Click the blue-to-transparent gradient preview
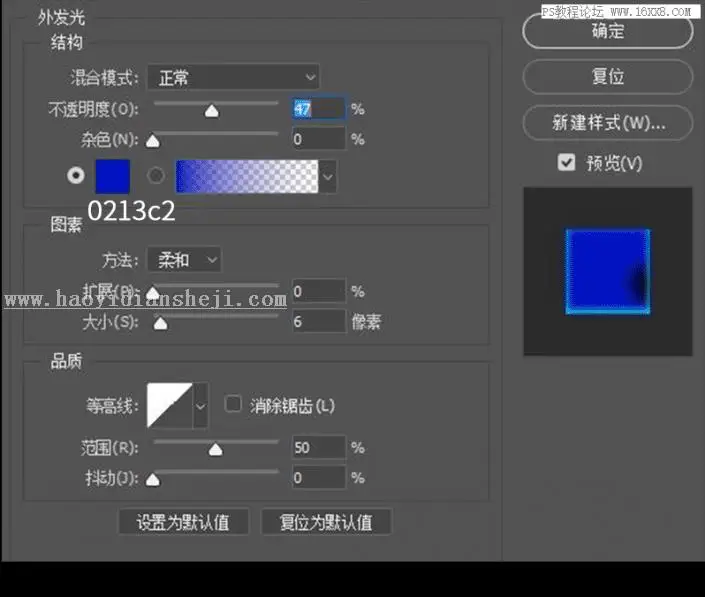Viewport: 705px width, 597px height. pyautogui.click(x=246, y=176)
